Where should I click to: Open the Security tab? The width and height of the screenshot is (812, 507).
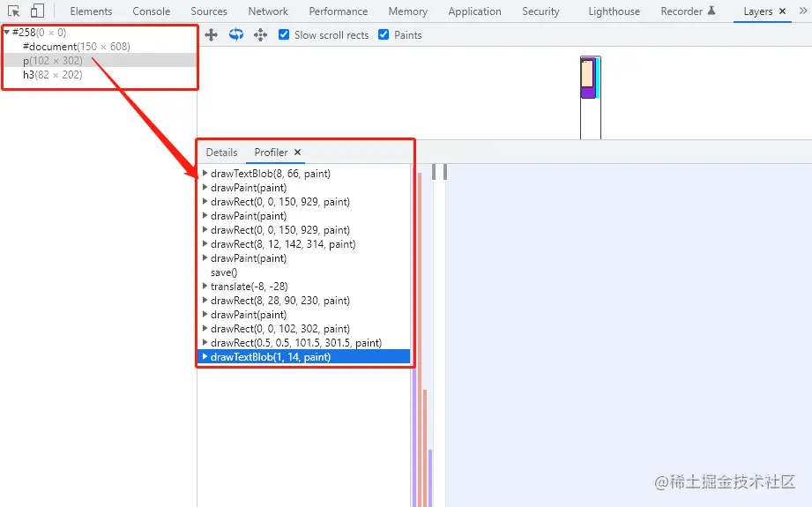[540, 11]
